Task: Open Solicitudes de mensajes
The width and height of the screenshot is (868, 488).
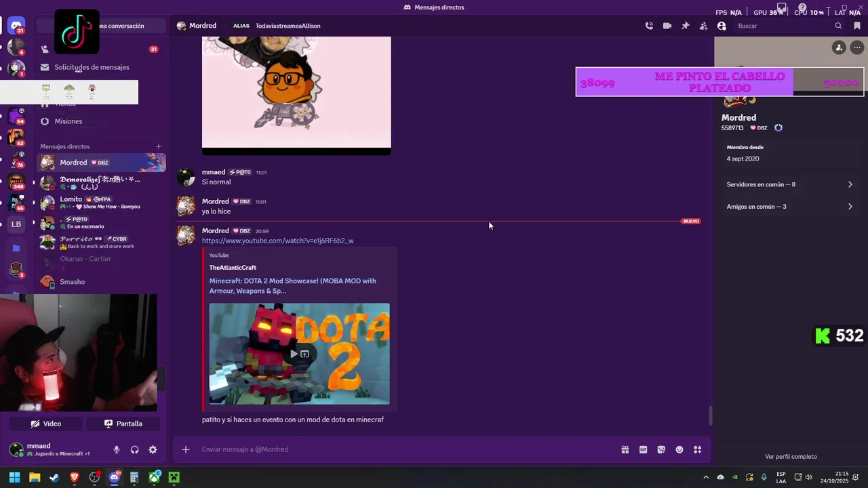Action: click(92, 67)
